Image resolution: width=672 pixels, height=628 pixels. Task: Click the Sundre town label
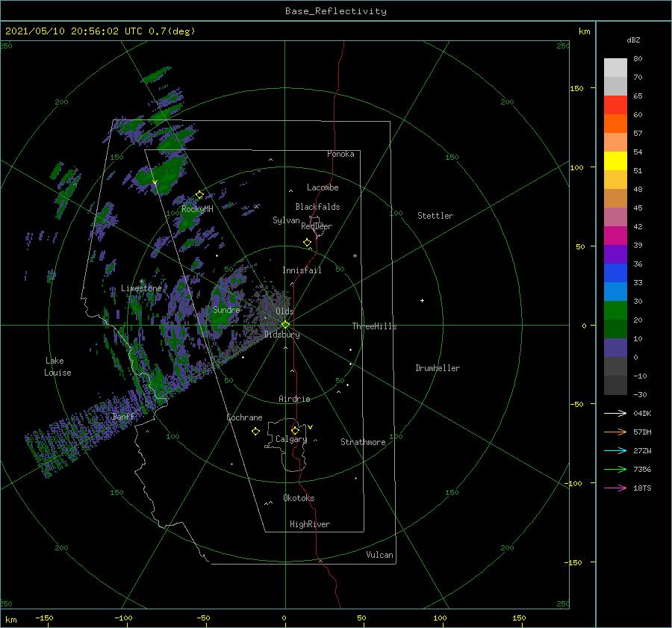click(226, 309)
